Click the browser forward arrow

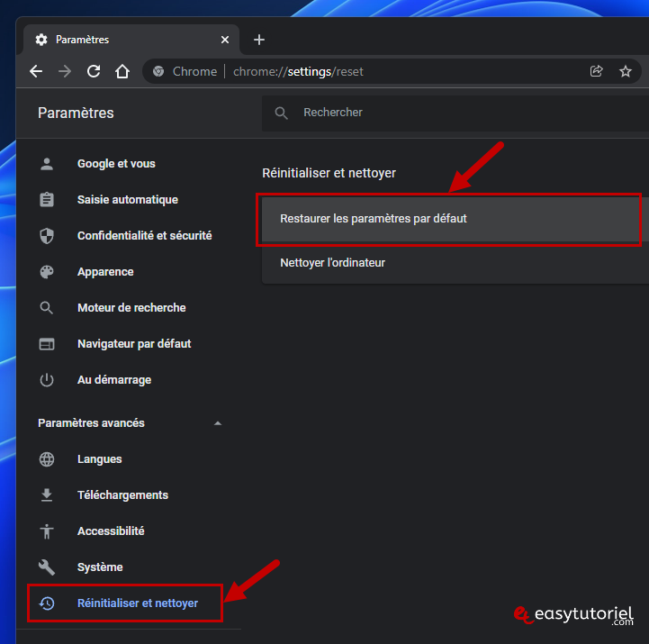point(65,71)
